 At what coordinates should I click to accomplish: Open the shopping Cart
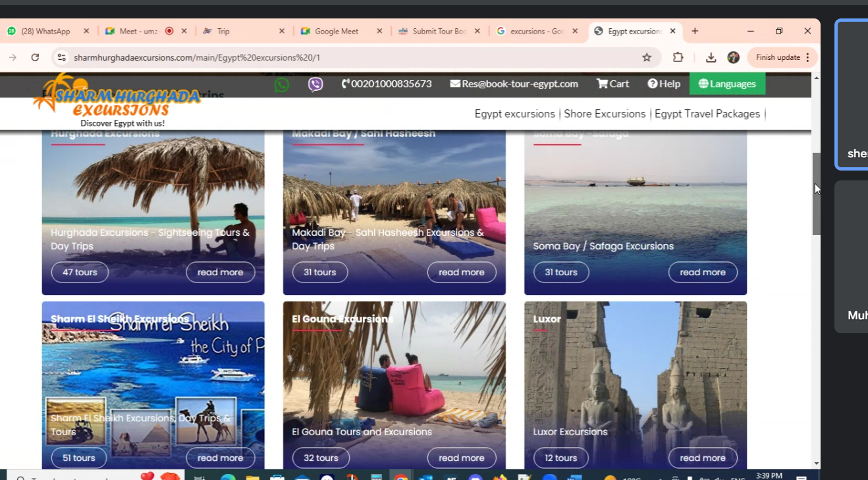(x=613, y=84)
